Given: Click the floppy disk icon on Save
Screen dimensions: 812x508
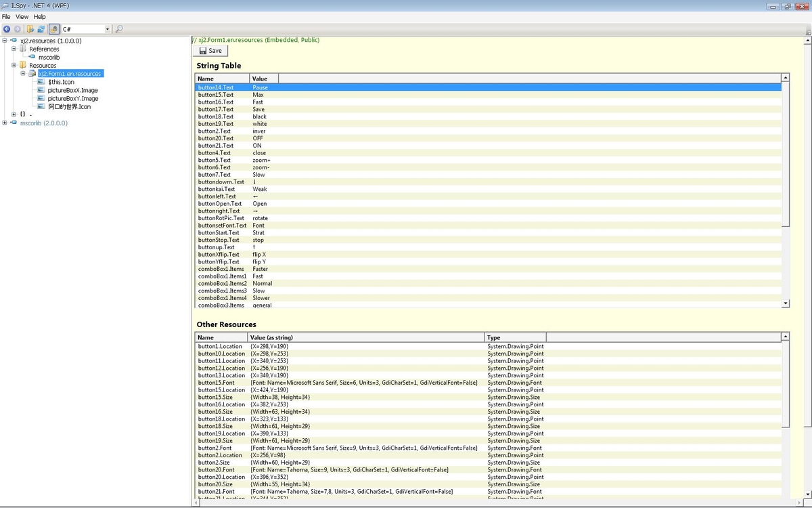Looking at the screenshot, I should click(202, 51).
